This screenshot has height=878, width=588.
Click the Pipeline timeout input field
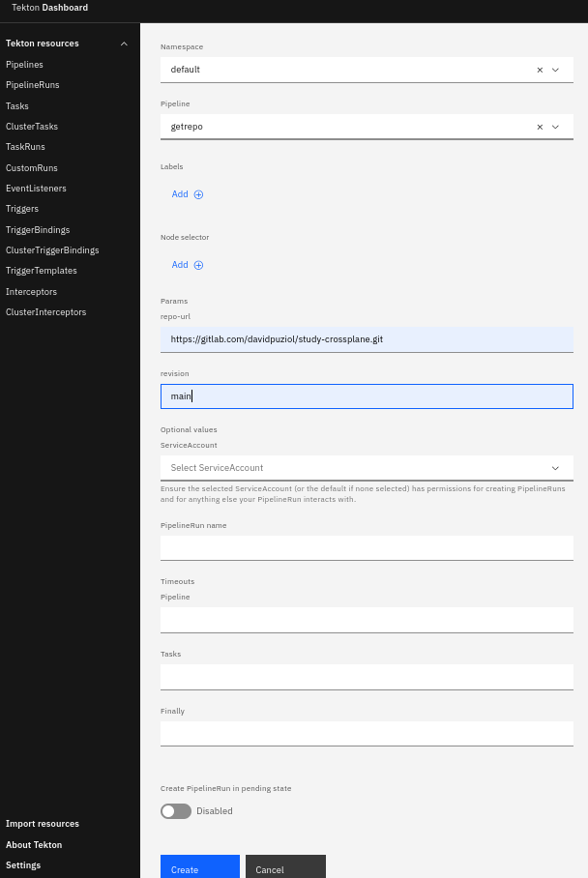[367, 620]
